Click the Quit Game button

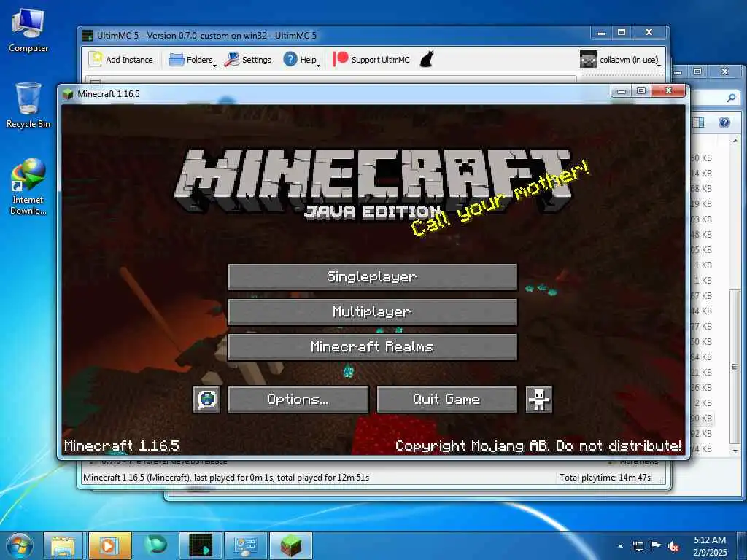pos(447,400)
